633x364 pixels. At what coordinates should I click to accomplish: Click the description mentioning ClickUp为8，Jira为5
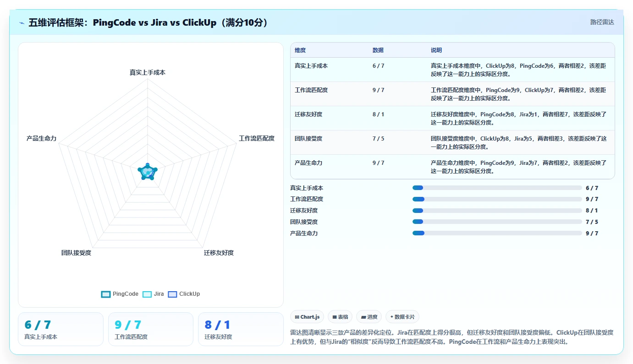518,142
